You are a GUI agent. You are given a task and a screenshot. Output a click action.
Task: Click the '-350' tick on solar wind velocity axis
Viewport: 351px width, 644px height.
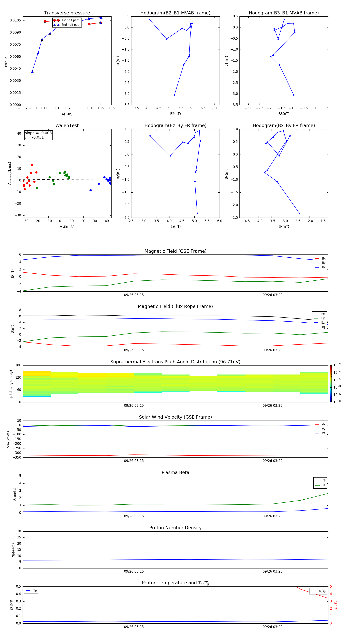(17, 457)
